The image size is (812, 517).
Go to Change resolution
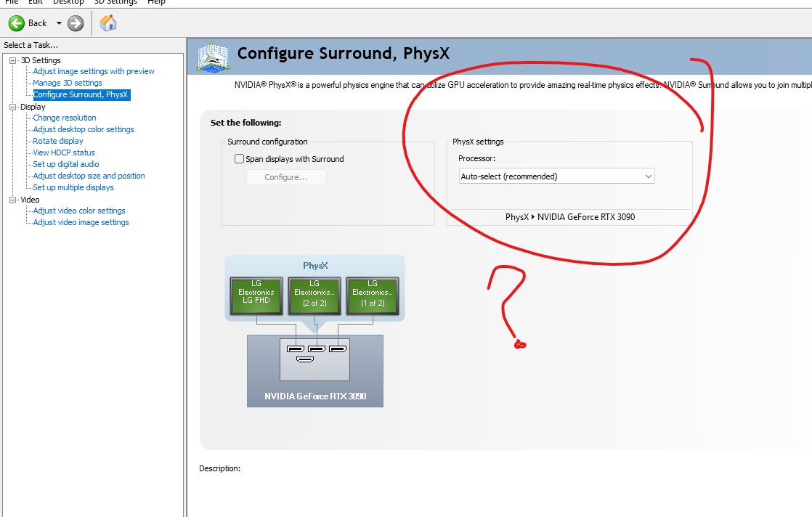(65, 118)
